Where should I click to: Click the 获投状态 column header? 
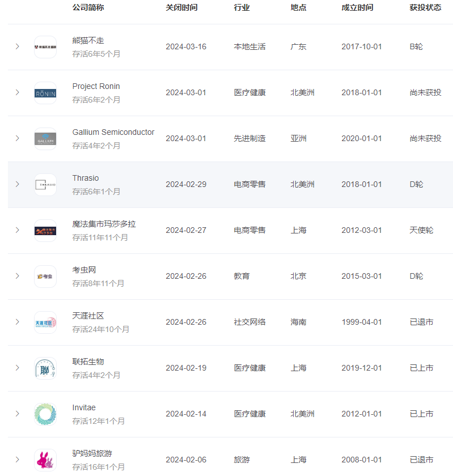pyautogui.click(x=425, y=7)
